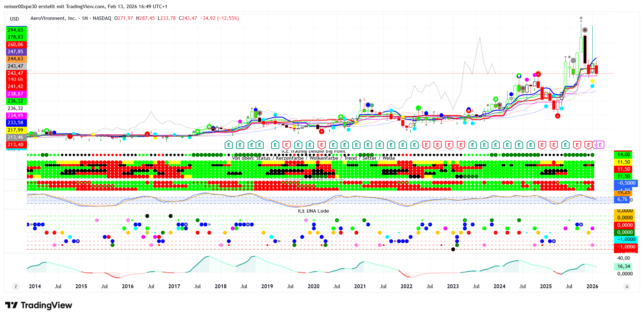Click the NASDAQ exchange label
This screenshot has width=644, height=318.
click(x=102, y=18)
